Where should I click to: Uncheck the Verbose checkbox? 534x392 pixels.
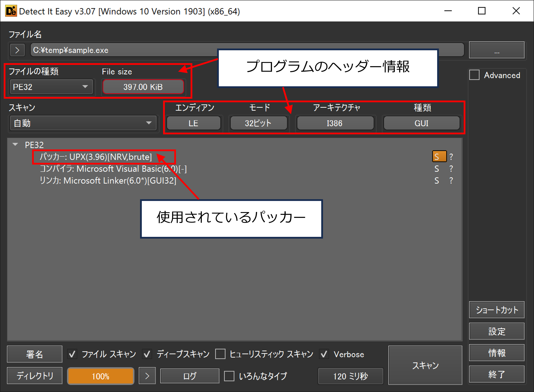click(324, 354)
